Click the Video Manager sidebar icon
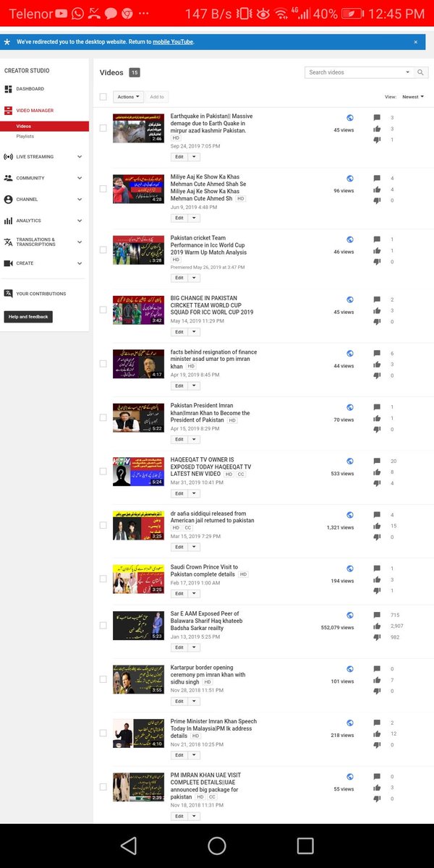Viewport: 434px width, 868px height. point(9,111)
